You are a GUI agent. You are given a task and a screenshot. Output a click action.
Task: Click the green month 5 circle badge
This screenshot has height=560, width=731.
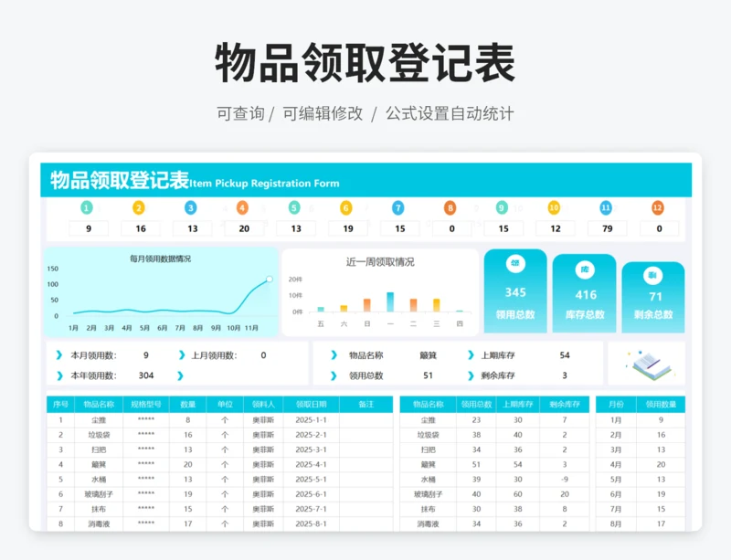pyautogui.click(x=294, y=207)
